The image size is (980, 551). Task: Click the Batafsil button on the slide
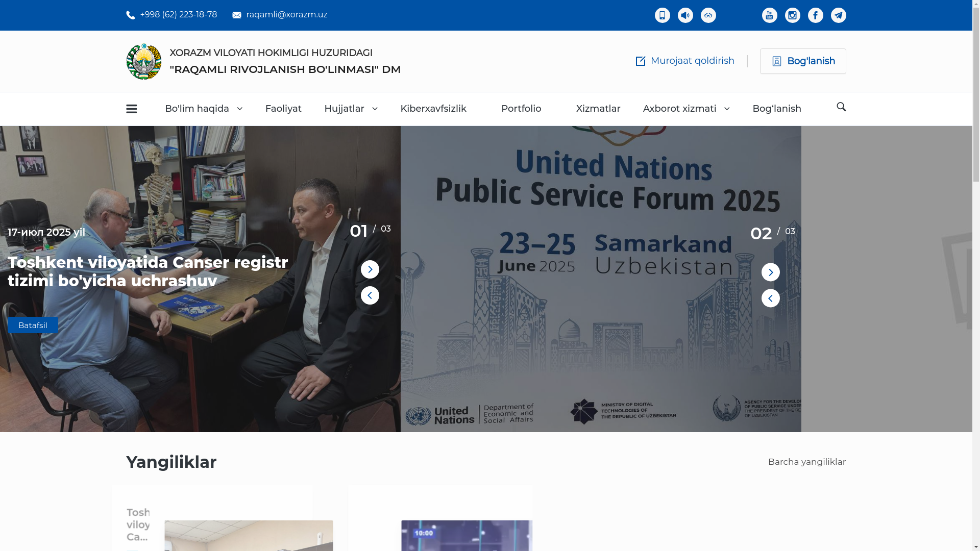[33, 325]
